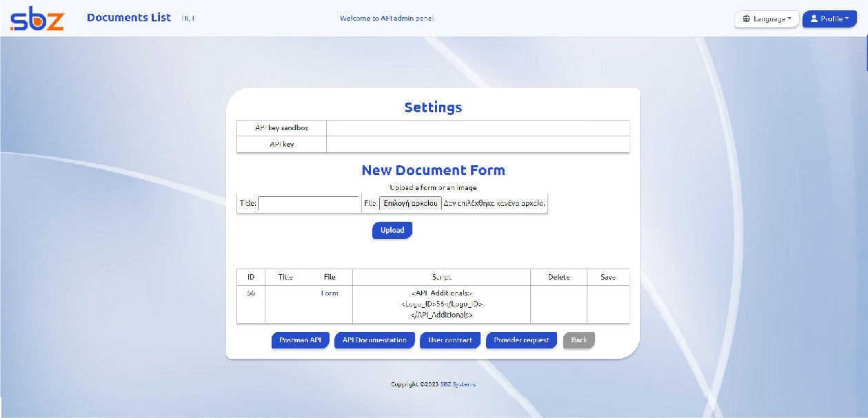This screenshot has height=418, width=868.
Task: Click the API key value cell
Action: click(x=478, y=145)
